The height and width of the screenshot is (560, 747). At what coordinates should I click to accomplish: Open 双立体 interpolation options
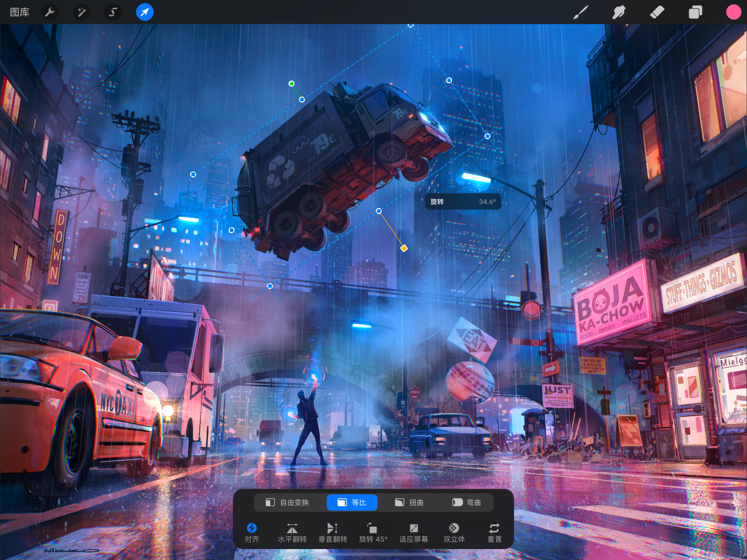pos(454,533)
